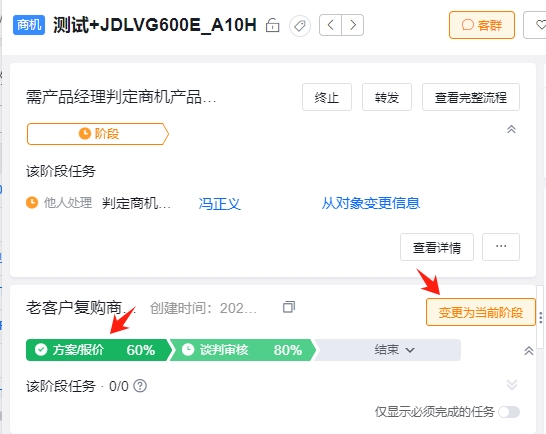Go to next record with right arrow
546x434 pixels.
(353, 25)
